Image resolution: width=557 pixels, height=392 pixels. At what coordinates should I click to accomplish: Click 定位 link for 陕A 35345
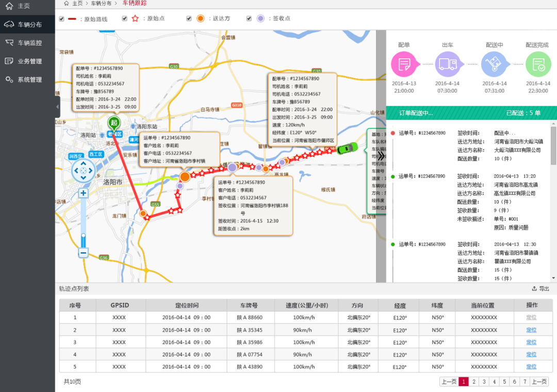click(531, 330)
